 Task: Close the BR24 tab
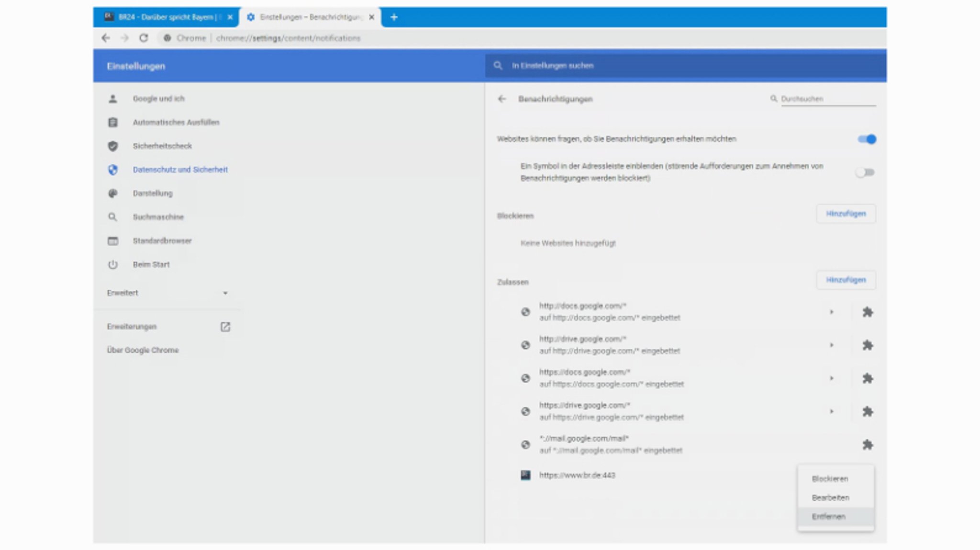click(230, 17)
